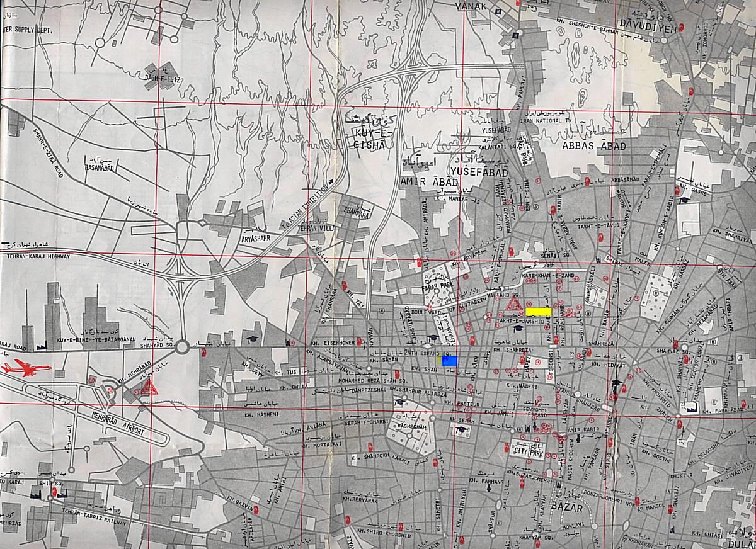Click the red airplane icon
The width and height of the screenshot is (756, 549).
(x=26, y=368)
